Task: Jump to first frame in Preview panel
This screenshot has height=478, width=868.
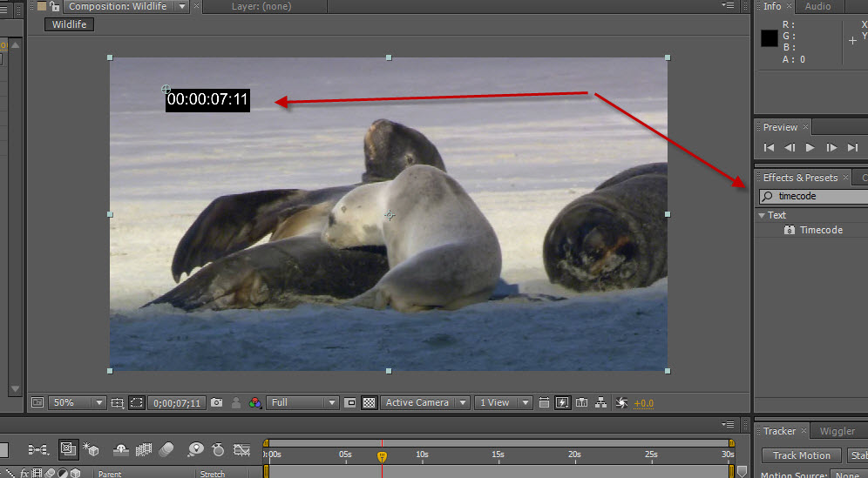Action: click(x=769, y=147)
